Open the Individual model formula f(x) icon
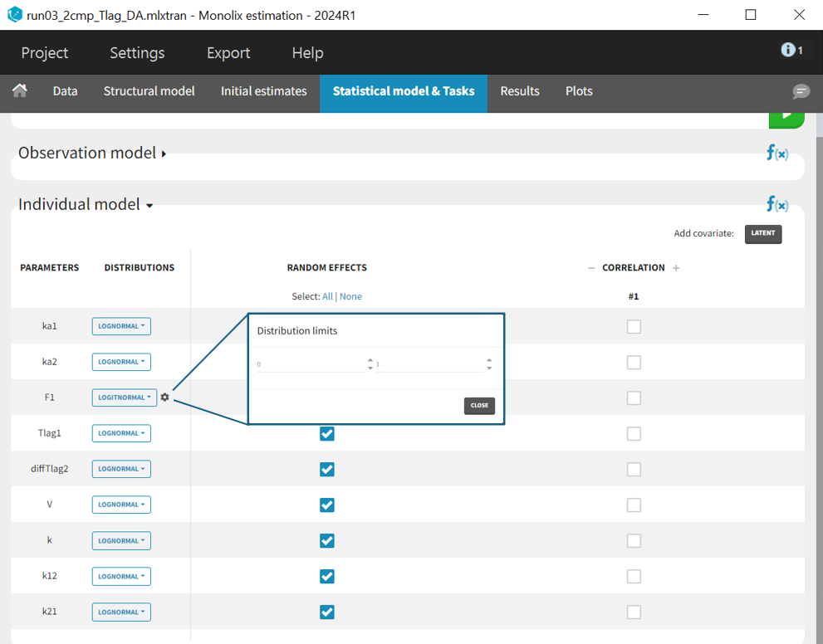 click(776, 204)
